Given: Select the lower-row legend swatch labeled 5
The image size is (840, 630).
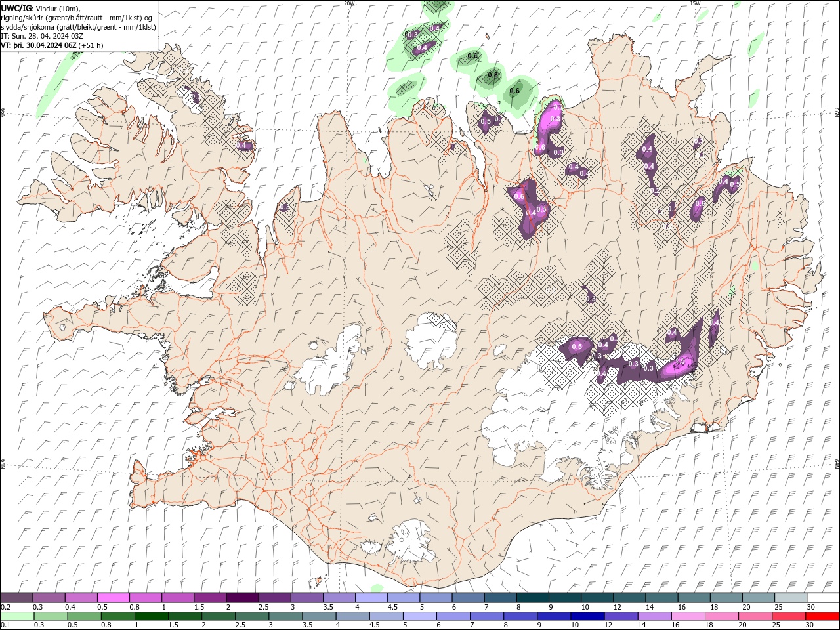Looking at the screenshot, I should click(x=420, y=616).
